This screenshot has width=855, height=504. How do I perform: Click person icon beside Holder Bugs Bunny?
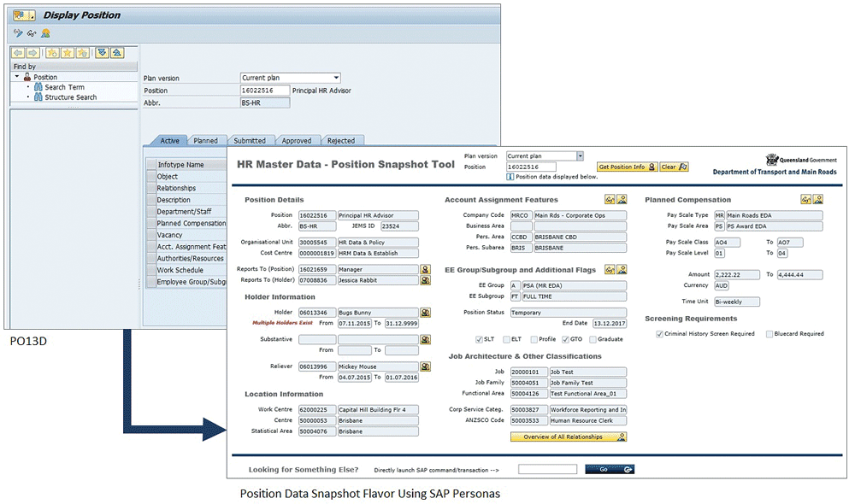[425, 312]
